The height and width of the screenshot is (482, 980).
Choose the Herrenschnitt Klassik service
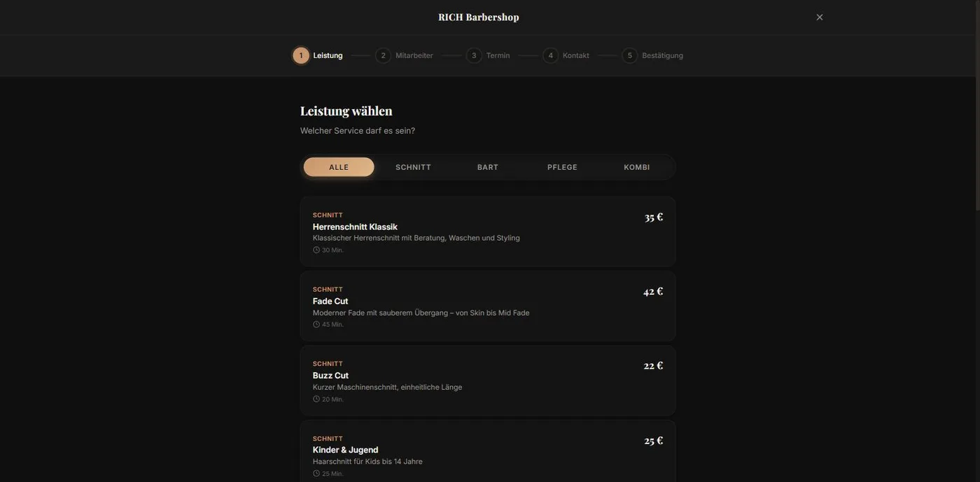point(488,232)
